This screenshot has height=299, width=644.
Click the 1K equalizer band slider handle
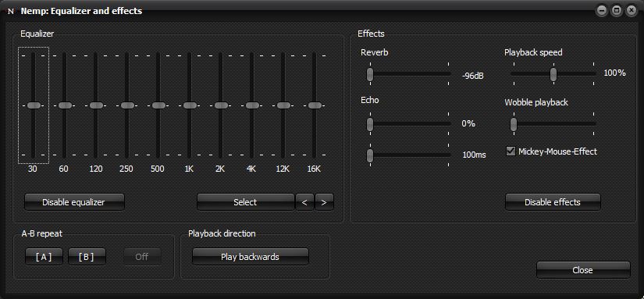tap(190, 105)
